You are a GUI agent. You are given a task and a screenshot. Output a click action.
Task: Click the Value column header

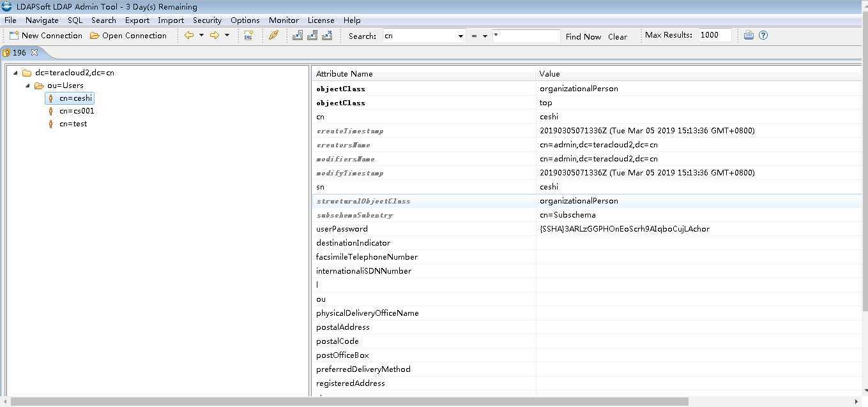coord(699,74)
